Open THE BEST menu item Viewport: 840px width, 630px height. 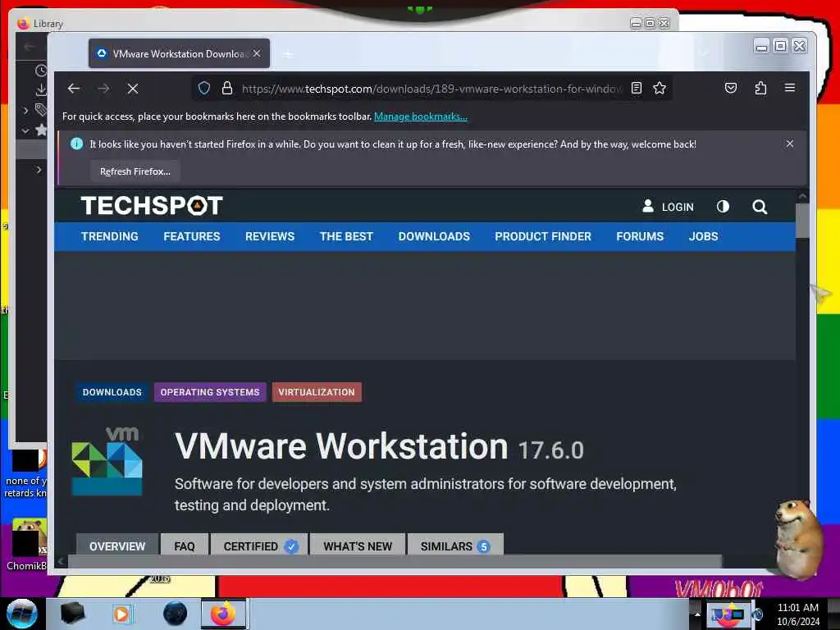tap(346, 236)
